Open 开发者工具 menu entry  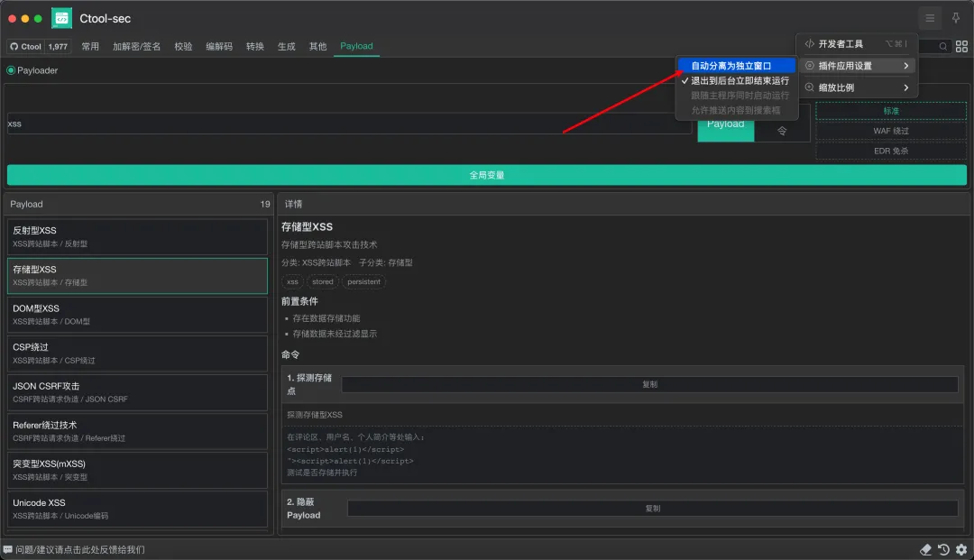point(858,44)
